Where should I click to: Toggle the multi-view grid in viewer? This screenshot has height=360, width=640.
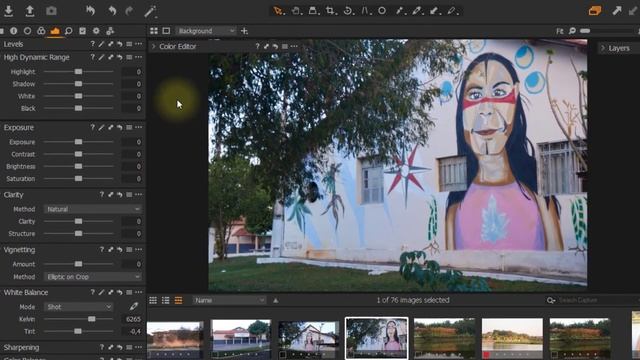tap(154, 31)
